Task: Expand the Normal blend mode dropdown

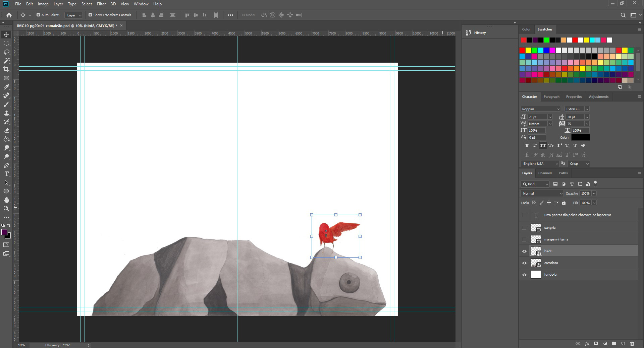Action: point(542,194)
